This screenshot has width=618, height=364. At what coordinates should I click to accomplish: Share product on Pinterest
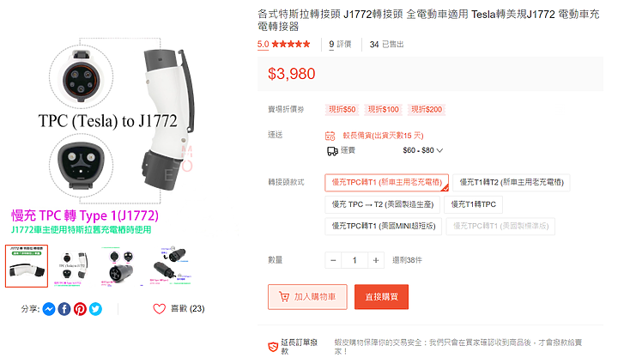(x=80, y=309)
